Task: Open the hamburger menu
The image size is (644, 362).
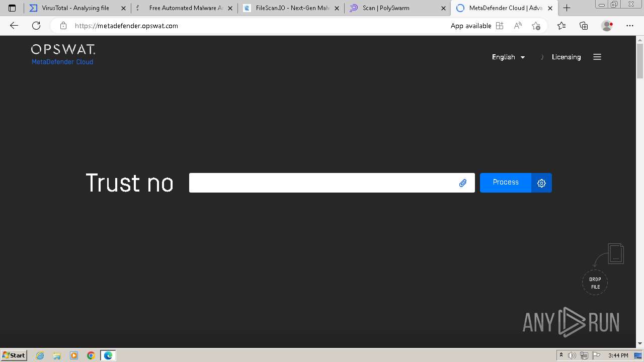Action: click(x=597, y=57)
